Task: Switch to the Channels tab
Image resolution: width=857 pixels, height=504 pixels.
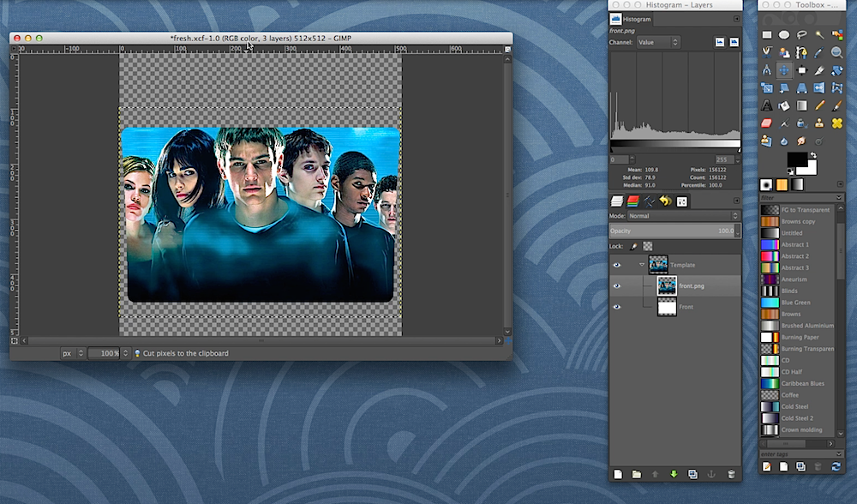Action: [633, 201]
